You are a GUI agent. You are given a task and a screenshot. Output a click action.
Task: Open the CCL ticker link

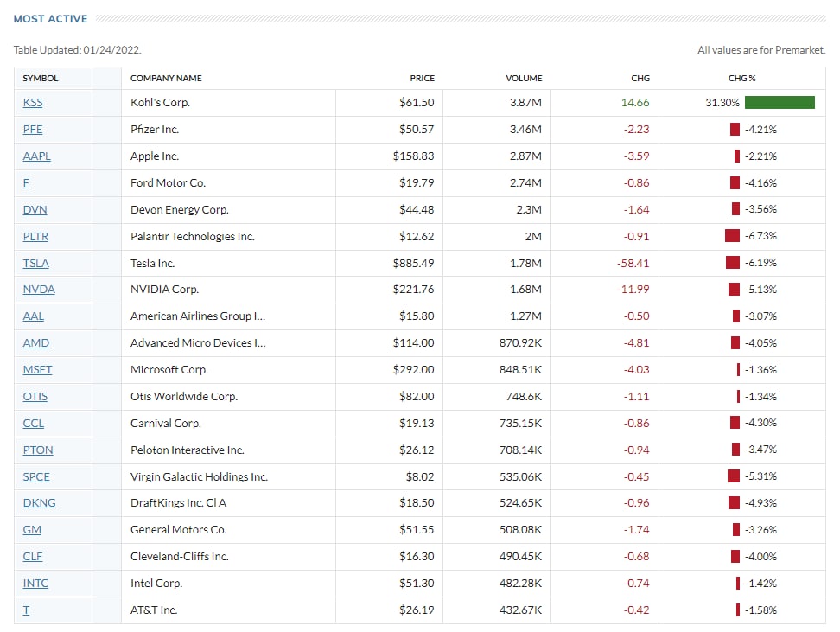pos(33,424)
